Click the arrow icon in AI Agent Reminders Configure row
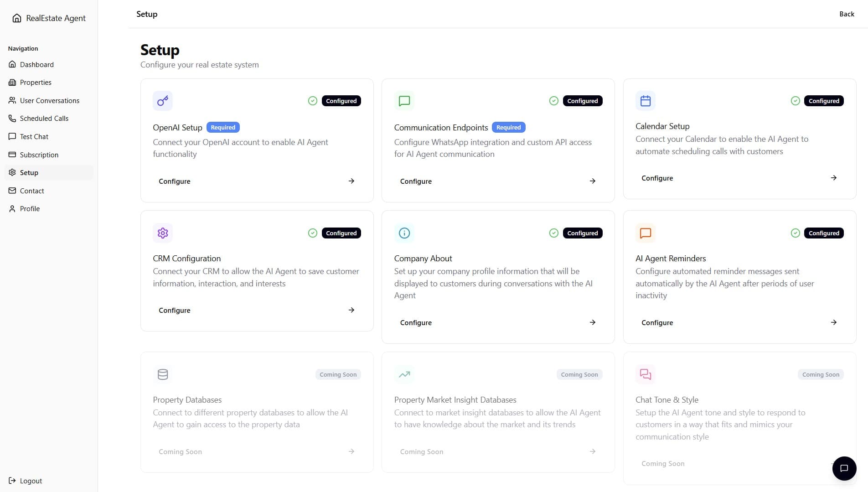 [834, 322]
